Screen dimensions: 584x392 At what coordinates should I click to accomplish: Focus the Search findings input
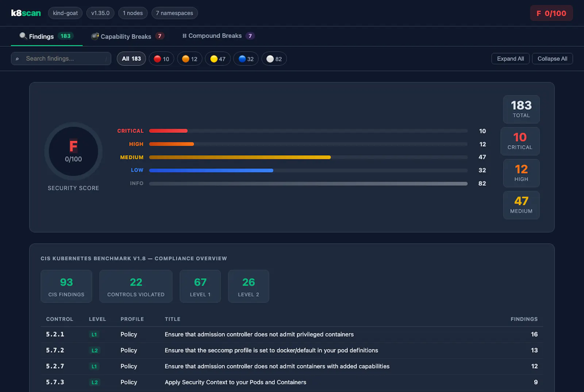point(61,59)
